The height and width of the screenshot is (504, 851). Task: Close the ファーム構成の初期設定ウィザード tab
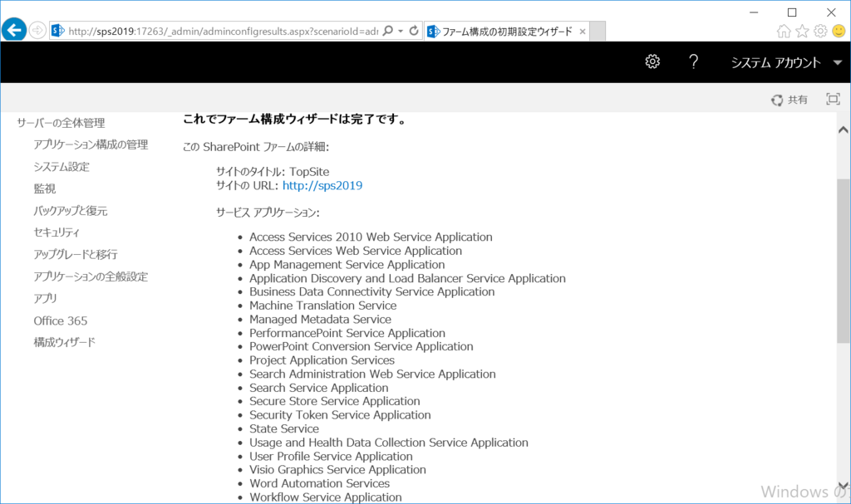[583, 32]
